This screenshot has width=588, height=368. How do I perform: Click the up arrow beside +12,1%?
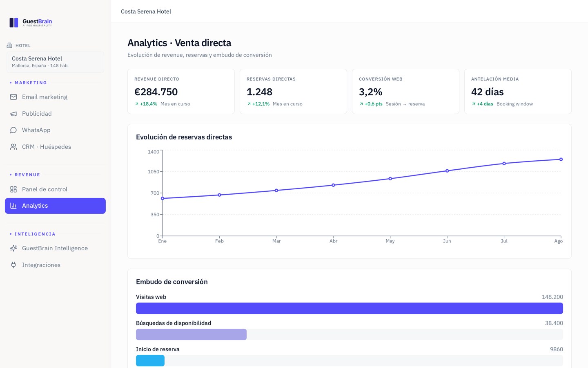click(249, 104)
